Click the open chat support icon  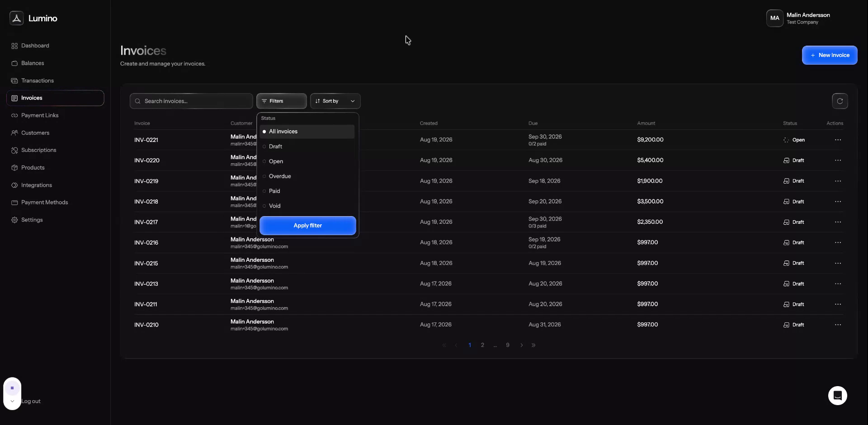coord(837,396)
